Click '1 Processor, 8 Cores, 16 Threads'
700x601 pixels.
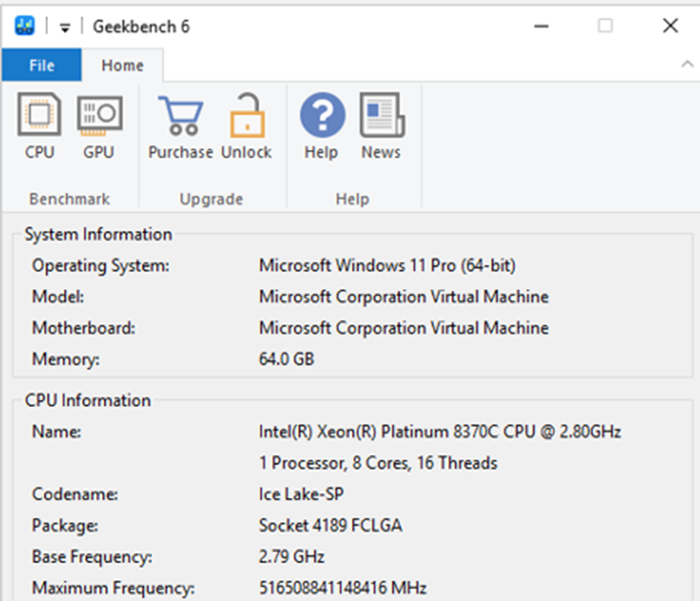tap(378, 463)
